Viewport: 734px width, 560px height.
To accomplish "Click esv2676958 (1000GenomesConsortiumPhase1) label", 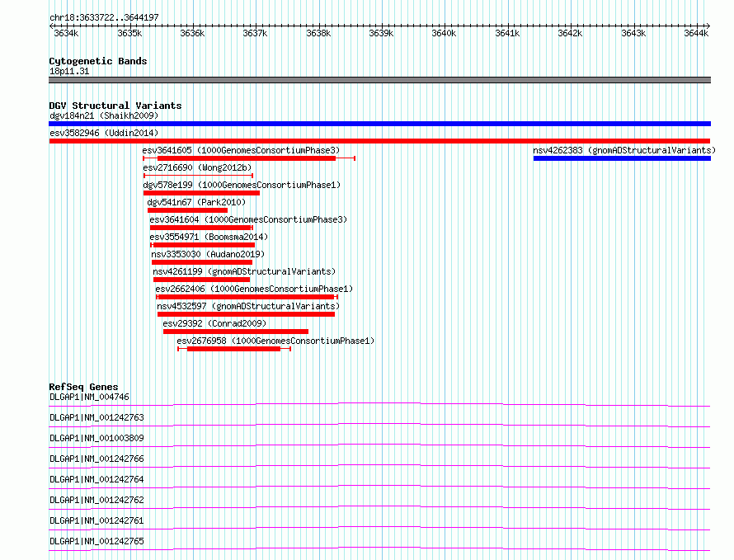I will point(275,341).
